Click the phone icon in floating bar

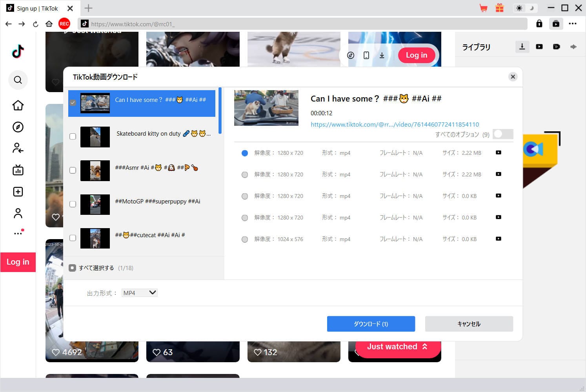click(366, 55)
